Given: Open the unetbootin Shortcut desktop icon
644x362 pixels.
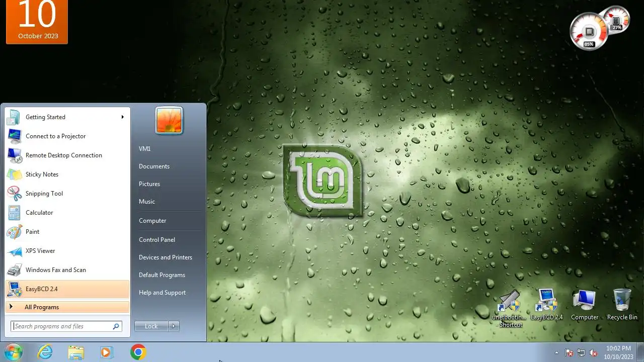Looking at the screenshot, I should click(x=509, y=309).
